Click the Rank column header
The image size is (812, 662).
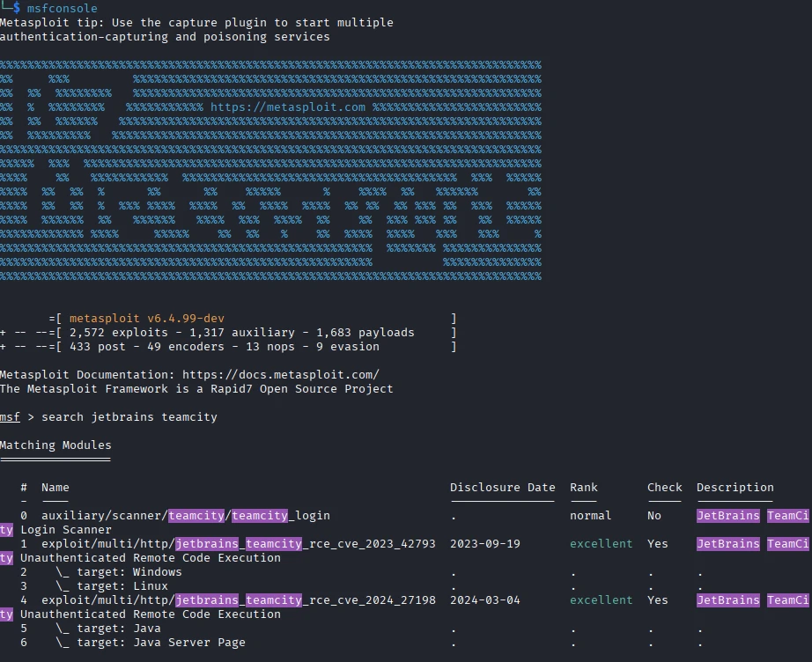(583, 487)
